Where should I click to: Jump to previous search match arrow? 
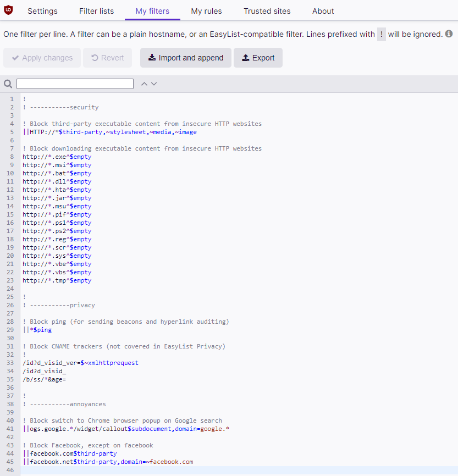[144, 84]
